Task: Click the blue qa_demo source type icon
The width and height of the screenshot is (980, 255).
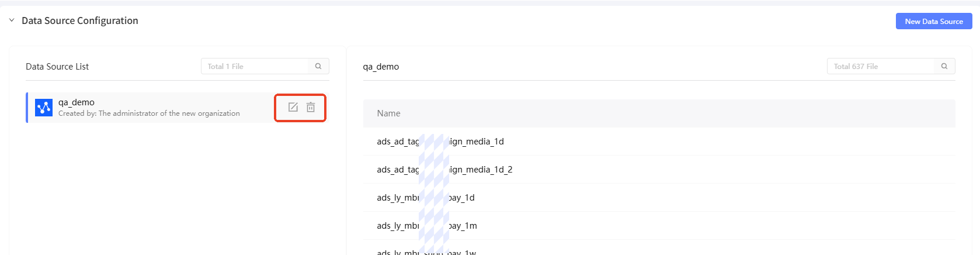Action: (44, 108)
